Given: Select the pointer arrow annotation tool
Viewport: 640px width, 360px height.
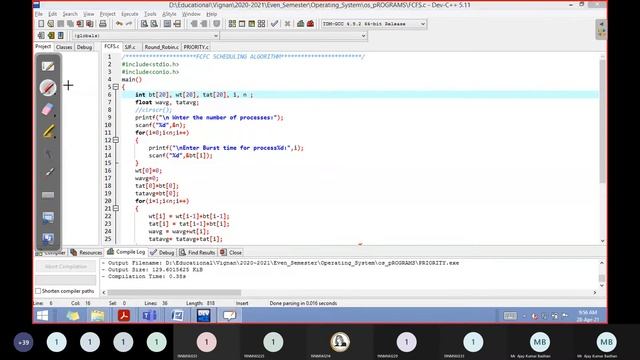Looking at the screenshot, I should 48,153.
